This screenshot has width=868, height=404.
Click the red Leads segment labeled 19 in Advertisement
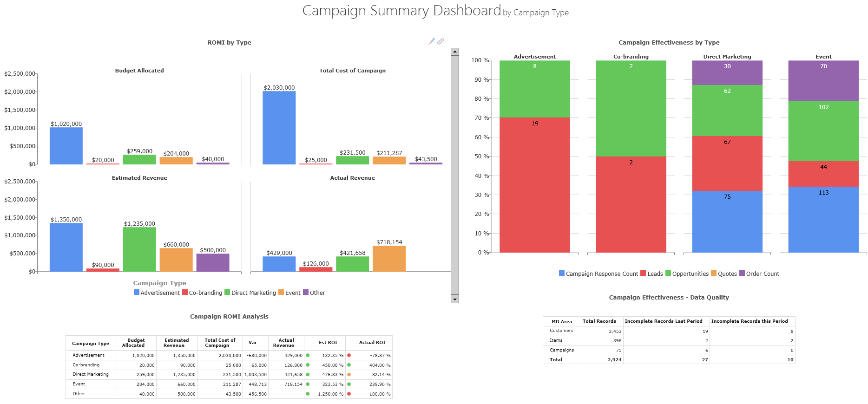tap(534, 185)
